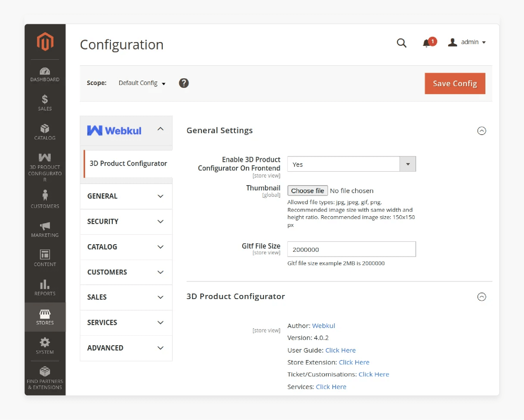Image resolution: width=524 pixels, height=420 pixels.
Task: Select the 3D Product Configurator tab item
Action: click(x=128, y=164)
